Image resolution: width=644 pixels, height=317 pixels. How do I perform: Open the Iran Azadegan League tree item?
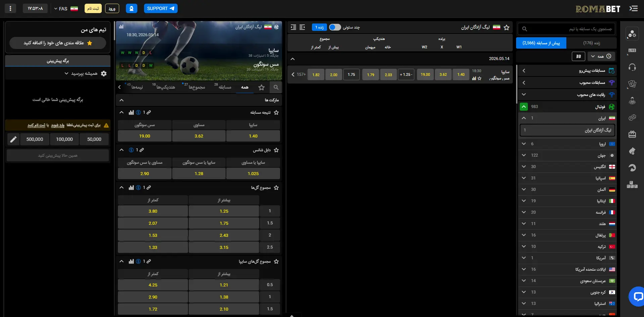pos(567,130)
